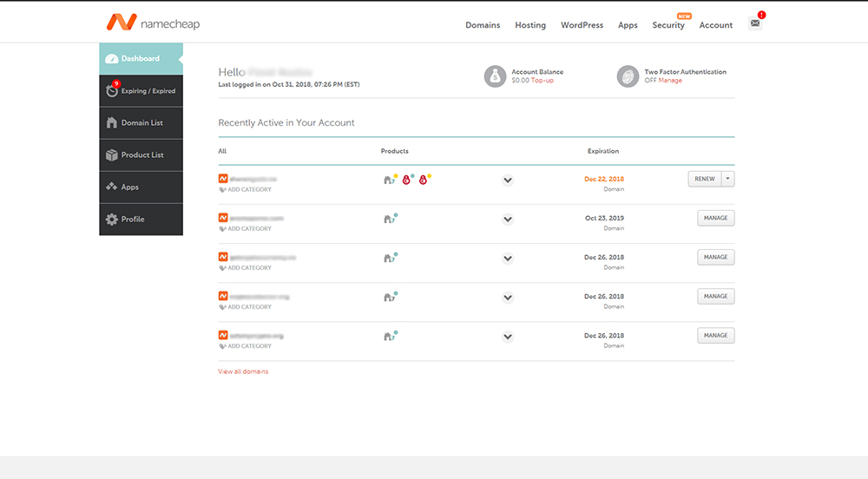Open the mail notifications envelope icon
This screenshot has width=868, height=479.
coord(755,23)
